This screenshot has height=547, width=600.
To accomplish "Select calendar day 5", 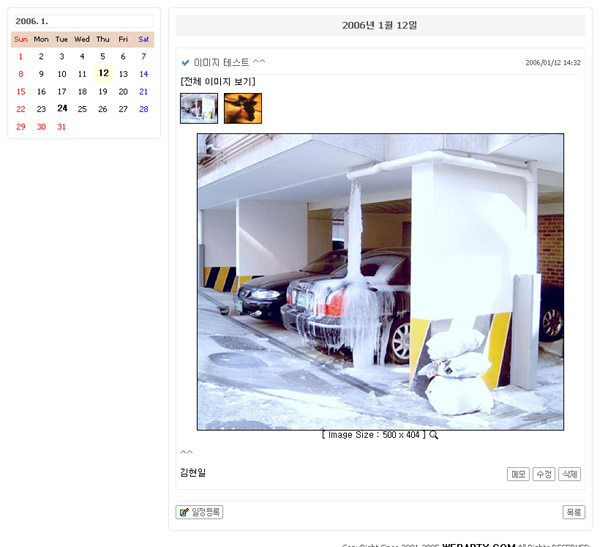I will pos(103,57).
